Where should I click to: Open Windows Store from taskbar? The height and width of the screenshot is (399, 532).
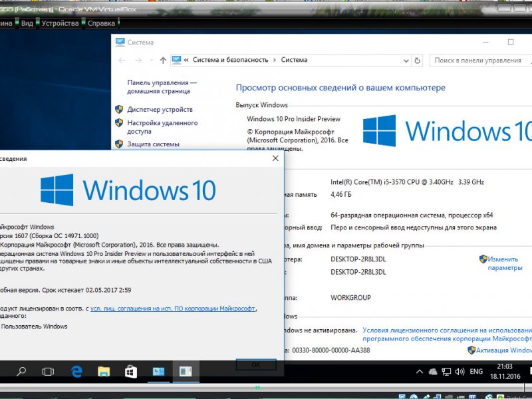coord(130,372)
